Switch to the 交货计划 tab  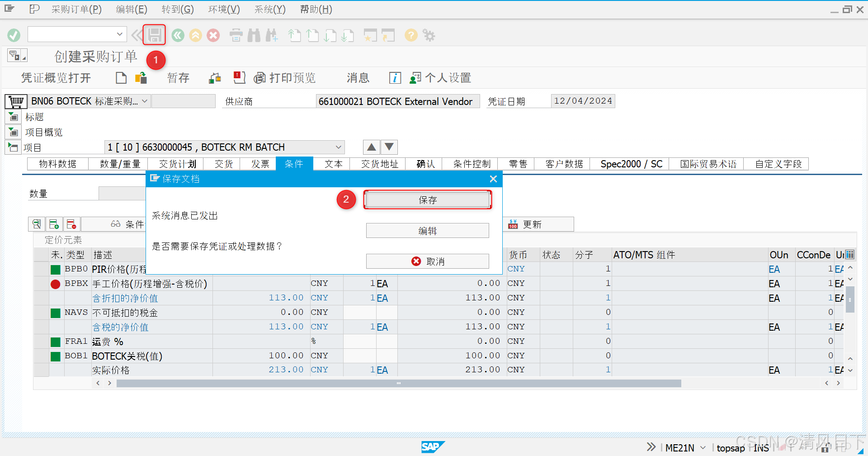tap(178, 164)
